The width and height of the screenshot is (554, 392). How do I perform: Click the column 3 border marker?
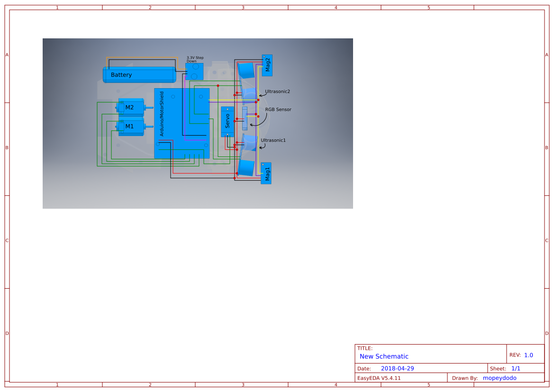coord(242,7)
